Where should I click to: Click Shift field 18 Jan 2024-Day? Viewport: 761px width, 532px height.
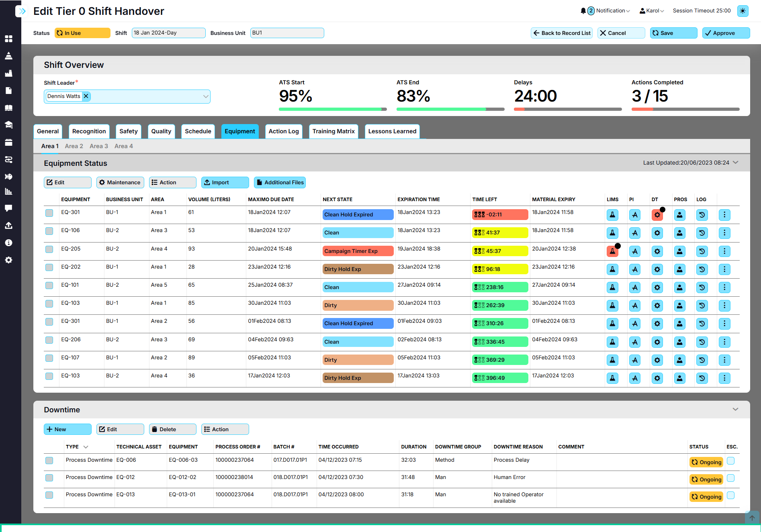tap(169, 33)
